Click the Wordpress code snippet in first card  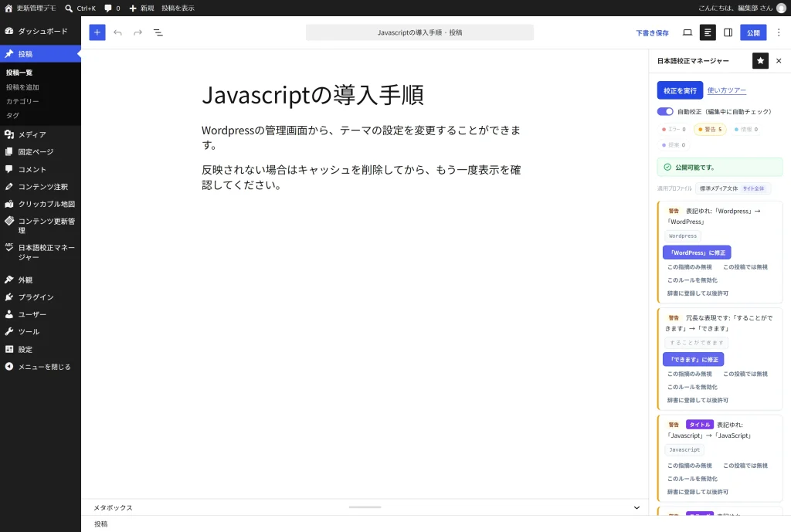pyautogui.click(x=683, y=236)
